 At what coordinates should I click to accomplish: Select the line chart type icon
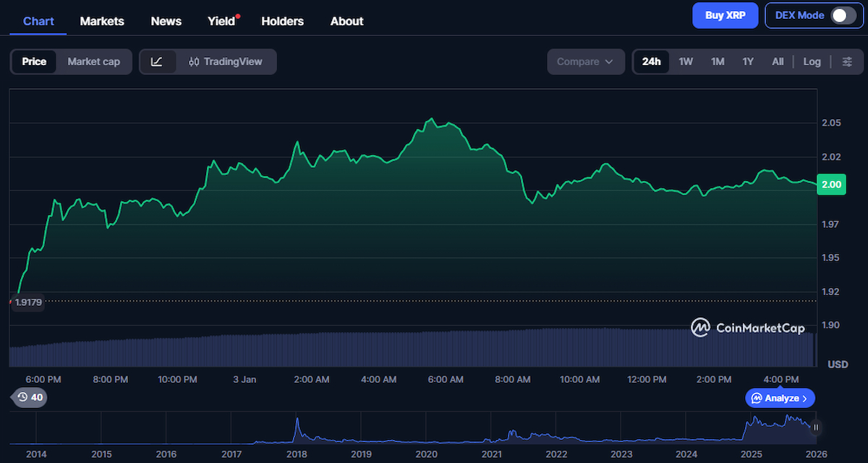158,61
